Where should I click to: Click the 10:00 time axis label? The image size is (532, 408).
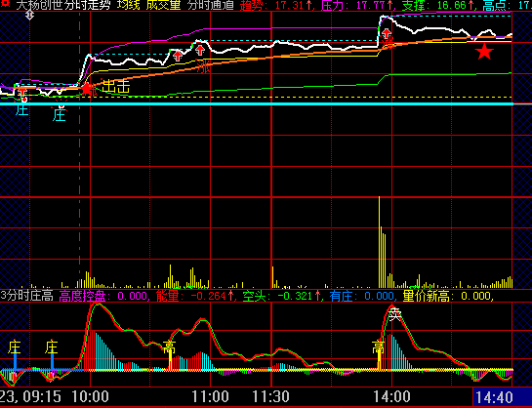pyautogui.click(x=90, y=396)
